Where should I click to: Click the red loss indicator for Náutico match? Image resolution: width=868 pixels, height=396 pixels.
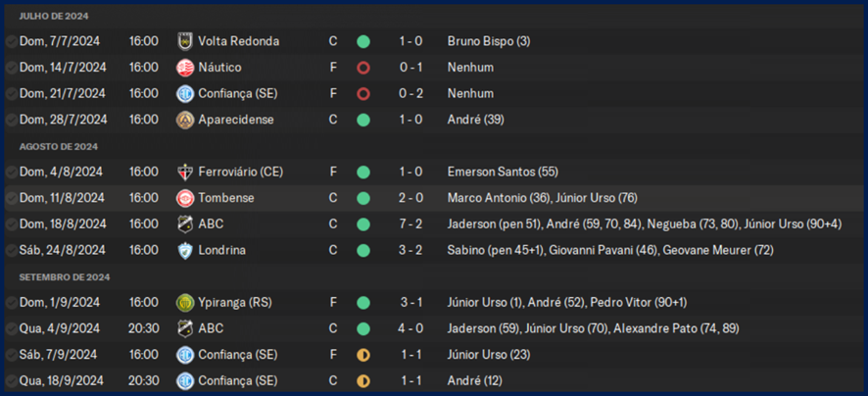click(363, 68)
